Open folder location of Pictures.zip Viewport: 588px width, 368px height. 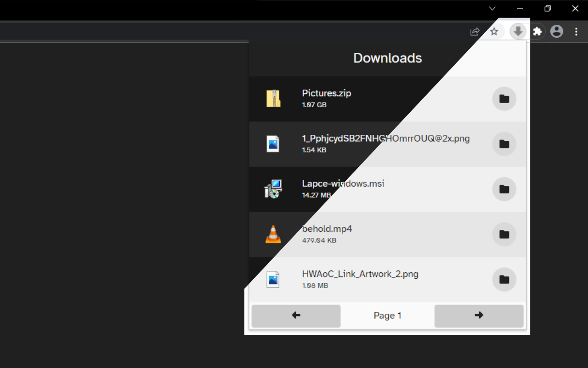click(x=504, y=98)
